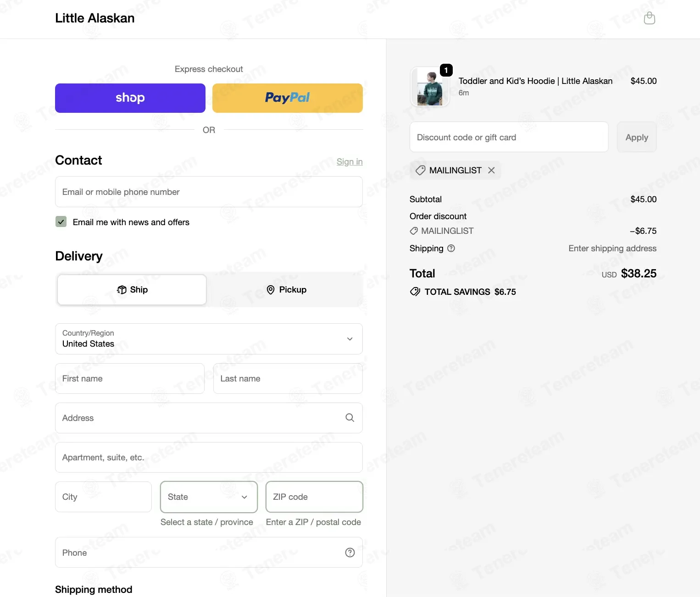Select the Pickup delivery option

[x=287, y=290]
